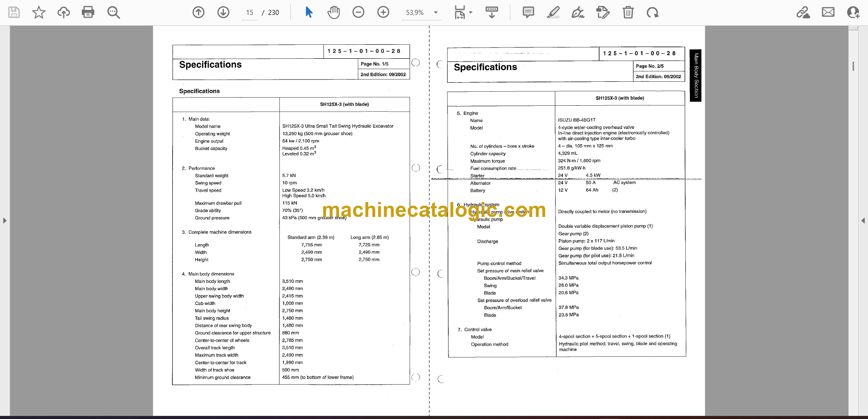Bookmark the document with the star icon
Image resolution: width=868 pixels, height=419 pixels.
click(x=39, y=12)
